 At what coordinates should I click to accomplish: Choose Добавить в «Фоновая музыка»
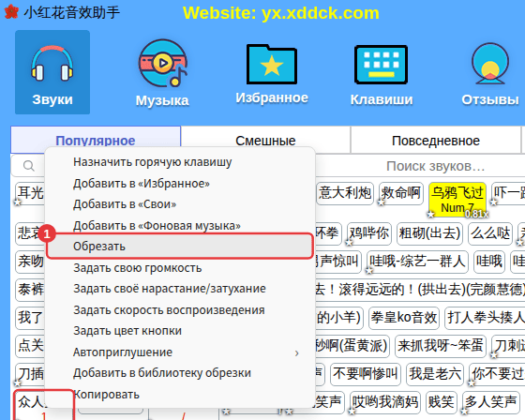click(180, 225)
